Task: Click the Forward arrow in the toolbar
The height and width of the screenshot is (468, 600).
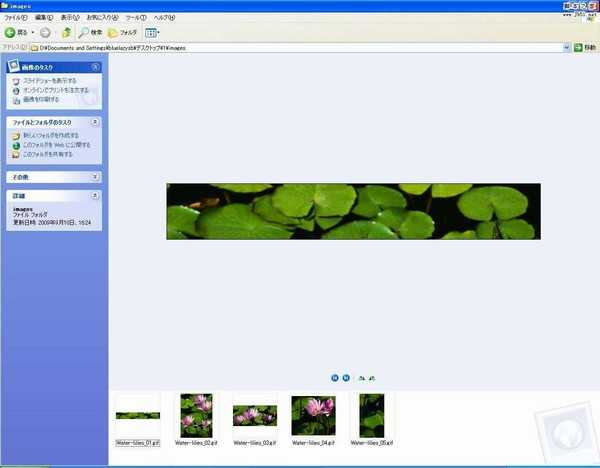Action: [45, 32]
